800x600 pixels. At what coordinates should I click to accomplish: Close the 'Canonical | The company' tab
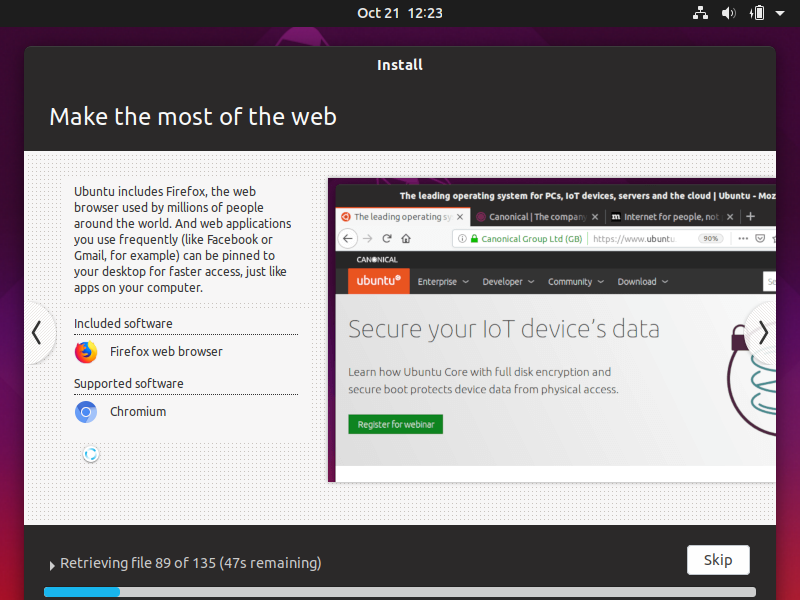tap(595, 217)
